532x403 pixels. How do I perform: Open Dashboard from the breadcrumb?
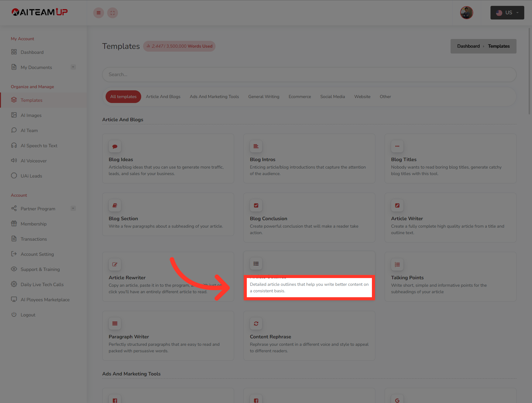(x=468, y=46)
